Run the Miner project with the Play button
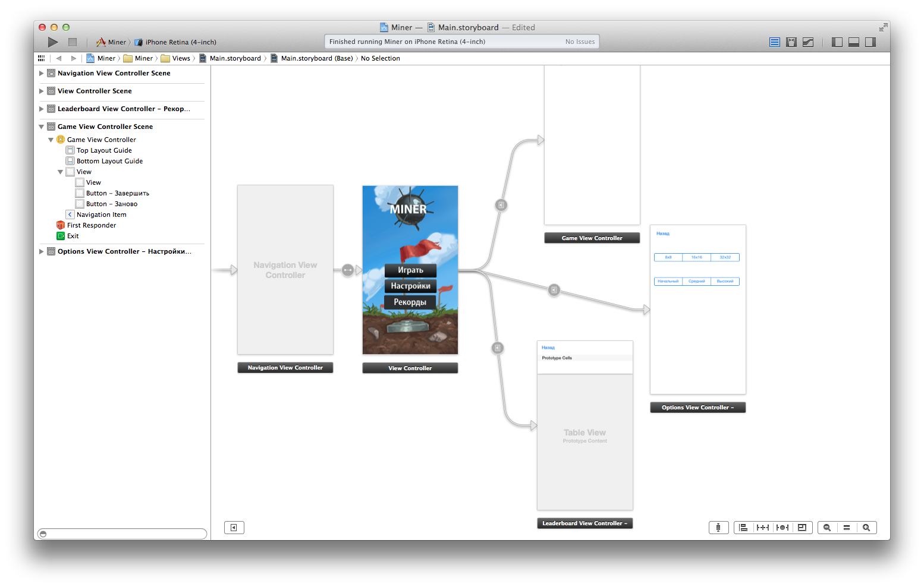This screenshot has width=924, height=587. (x=53, y=42)
